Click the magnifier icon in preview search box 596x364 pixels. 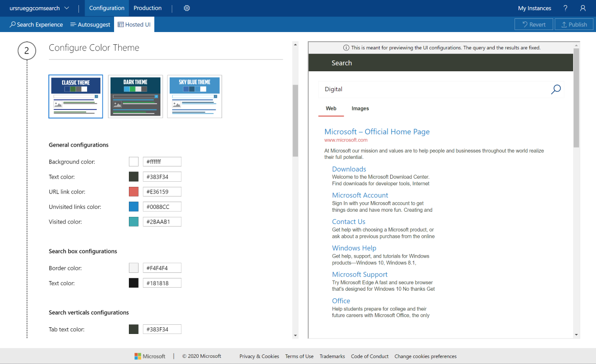click(x=556, y=89)
